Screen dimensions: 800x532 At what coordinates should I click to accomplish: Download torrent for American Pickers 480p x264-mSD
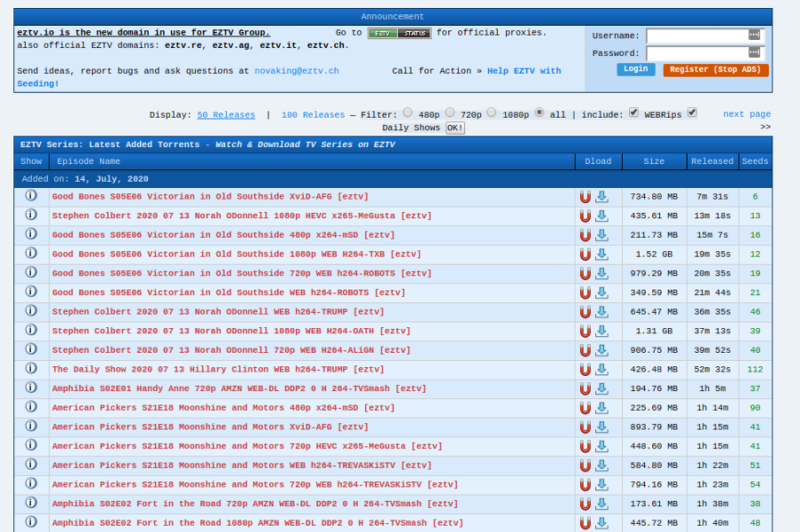pyautogui.click(x=602, y=407)
